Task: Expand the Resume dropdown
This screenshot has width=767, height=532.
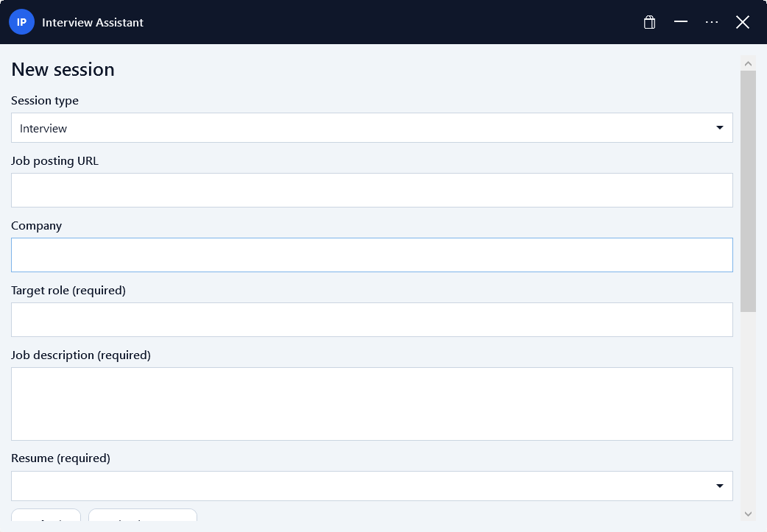Action: (x=372, y=486)
